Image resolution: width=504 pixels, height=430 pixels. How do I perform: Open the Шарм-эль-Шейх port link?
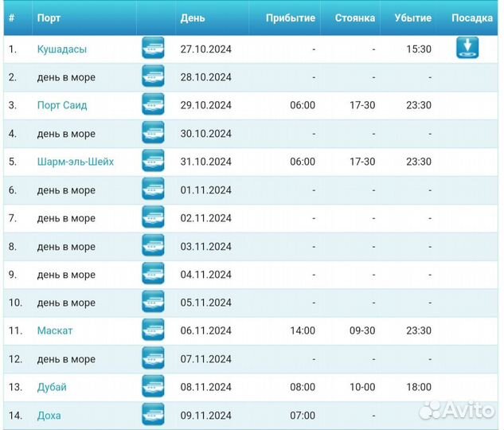point(76,162)
